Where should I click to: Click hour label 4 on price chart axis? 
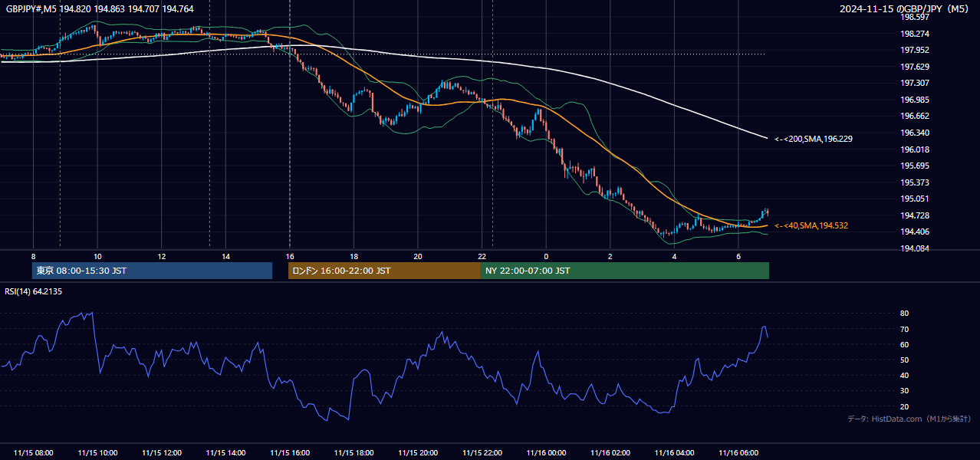tap(674, 256)
